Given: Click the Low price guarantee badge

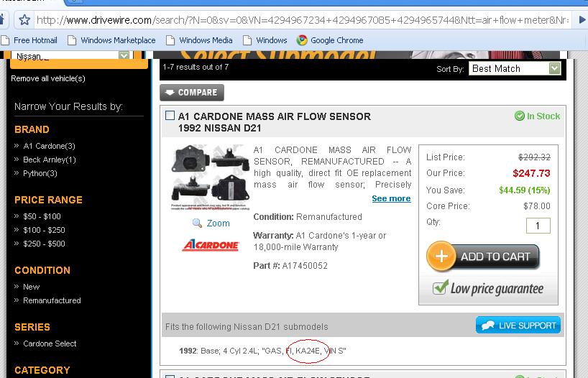Looking at the screenshot, I should tap(488, 289).
